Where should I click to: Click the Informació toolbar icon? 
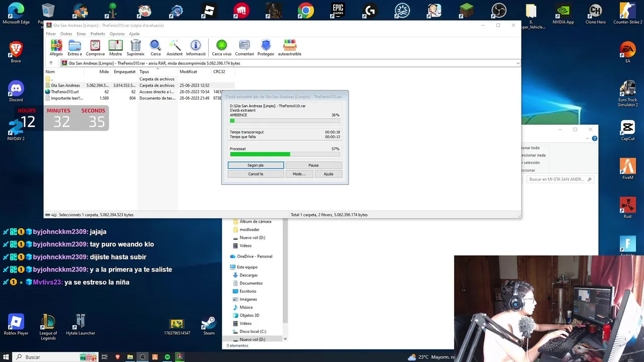[x=196, y=48]
